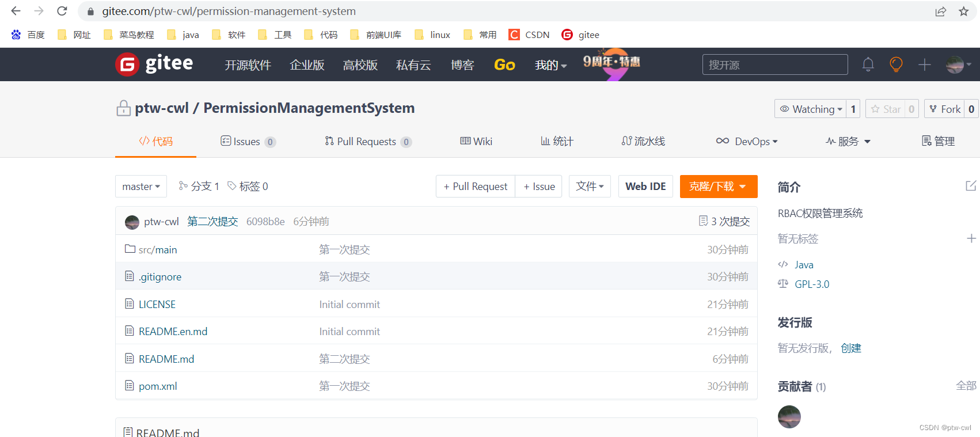Click the share icon in the address bar
This screenshot has height=437, width=980.
[941, 12]
